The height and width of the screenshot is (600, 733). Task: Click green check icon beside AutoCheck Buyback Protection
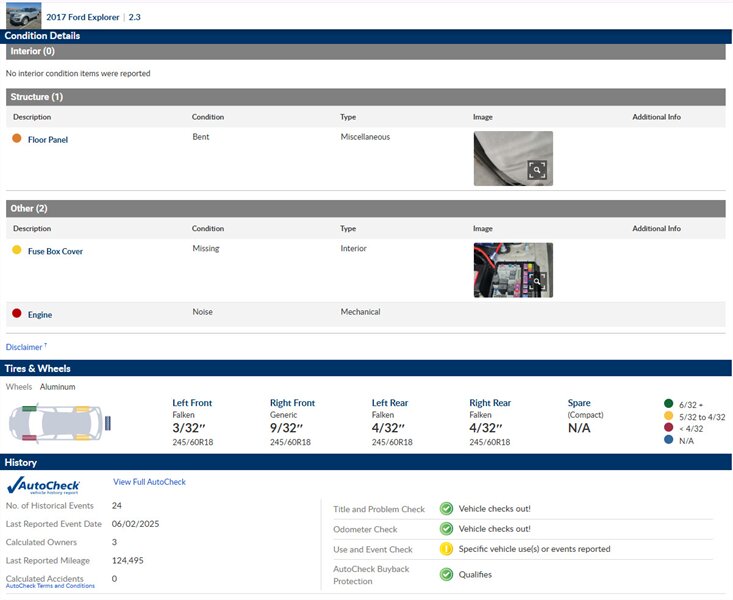click(446, 574)
